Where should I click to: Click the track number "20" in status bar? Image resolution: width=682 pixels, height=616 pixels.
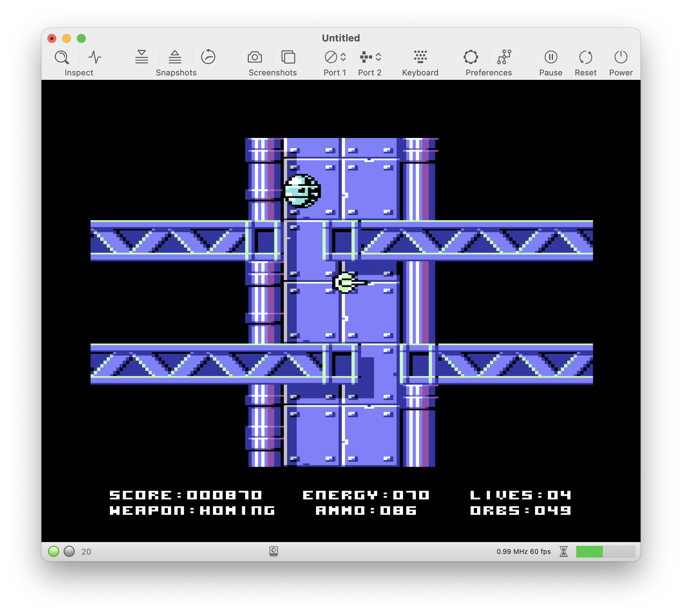pos(86,552)
